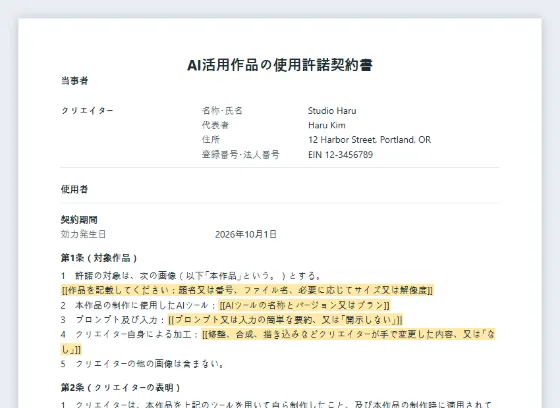Image resolution: width=560 pixels, height=408 pixels.
Task: Click the 第2条（クリエイターの表明）heading
Action: [x=121, y=388]
